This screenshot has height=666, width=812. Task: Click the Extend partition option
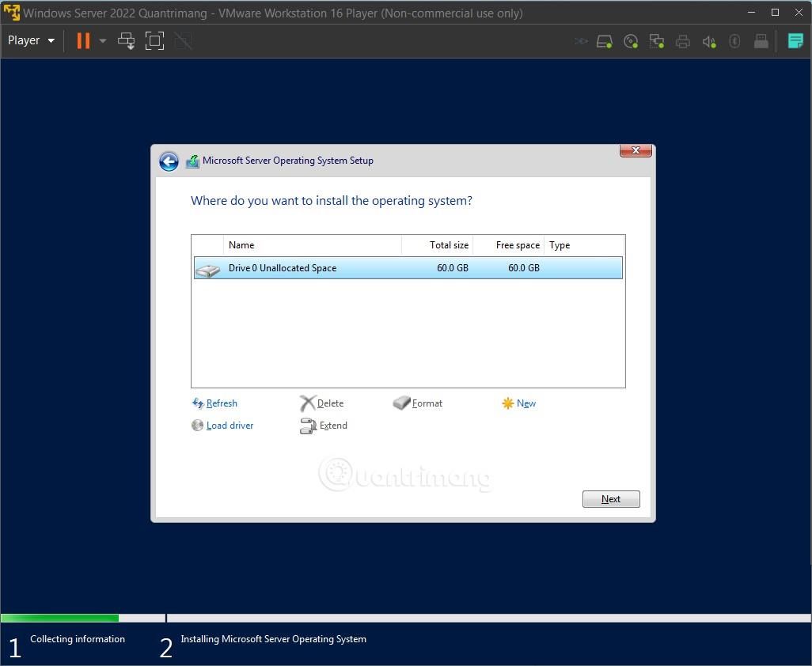click(324, 426)
